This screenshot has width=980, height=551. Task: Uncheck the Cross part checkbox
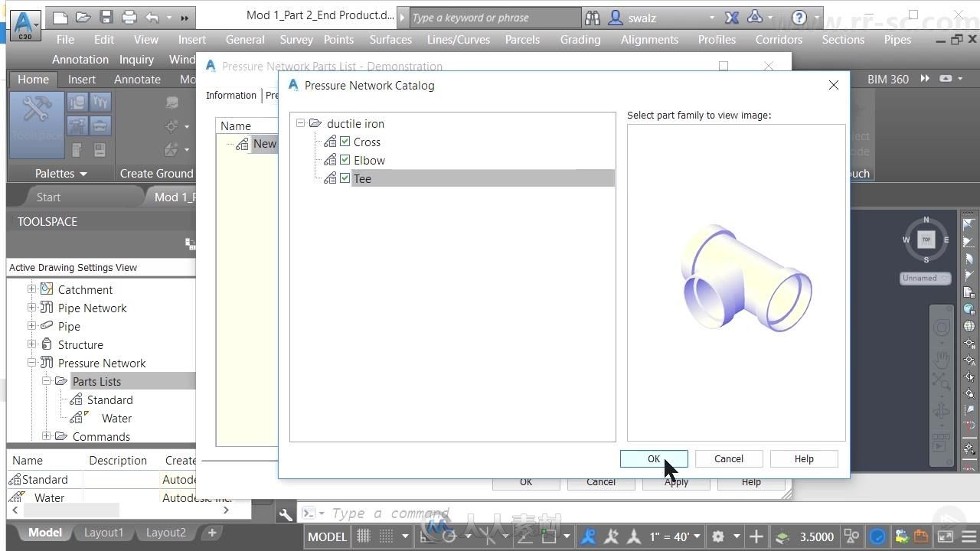345,142
